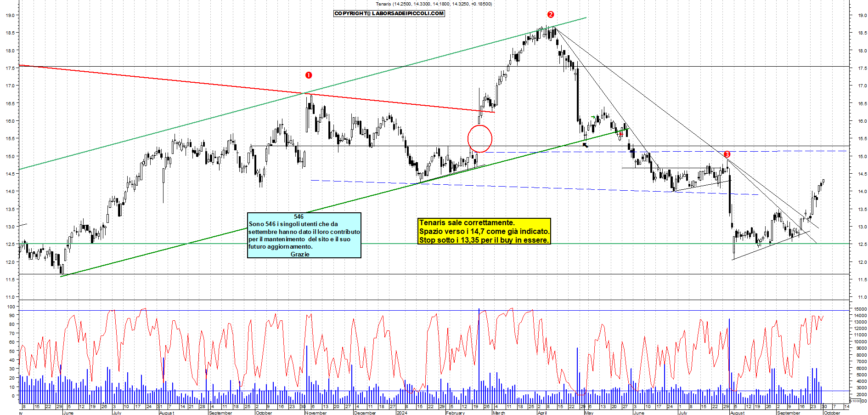Screen dimensions: 868x415
Task: Click the oscillator scale label '30'
Action: coord(12,369)
